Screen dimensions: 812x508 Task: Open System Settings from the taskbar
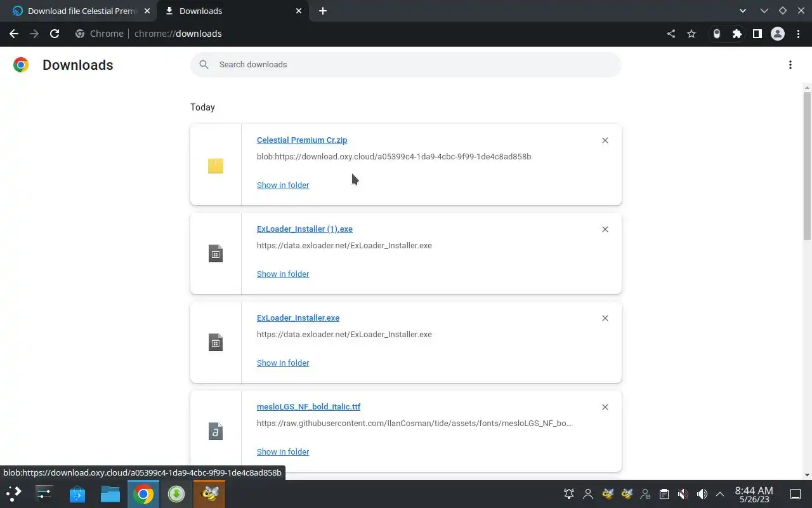pyautogui.click(x=44, y=493)
